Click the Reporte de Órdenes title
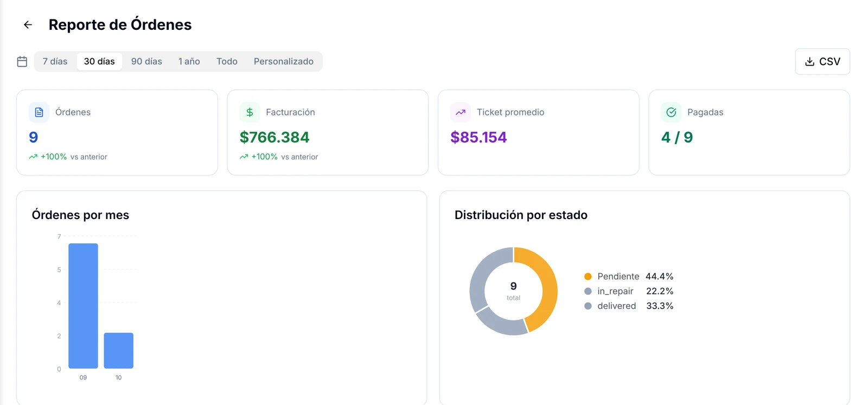 coord(120,25)
